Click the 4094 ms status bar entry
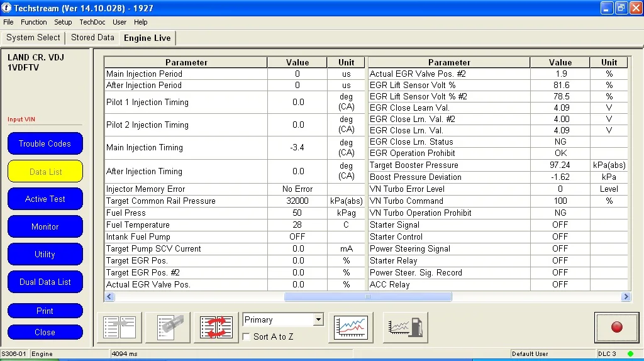This screenshot has width=644, height=361. [125, 353]
